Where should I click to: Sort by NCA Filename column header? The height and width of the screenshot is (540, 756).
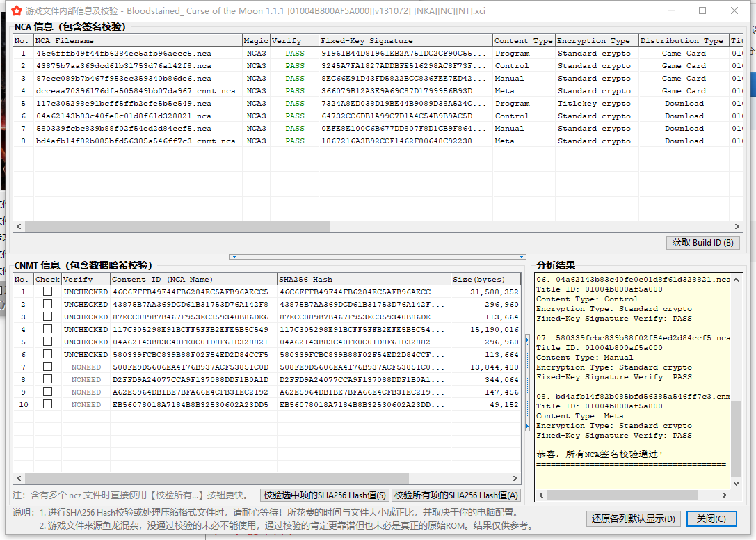(x=138, y=41)
